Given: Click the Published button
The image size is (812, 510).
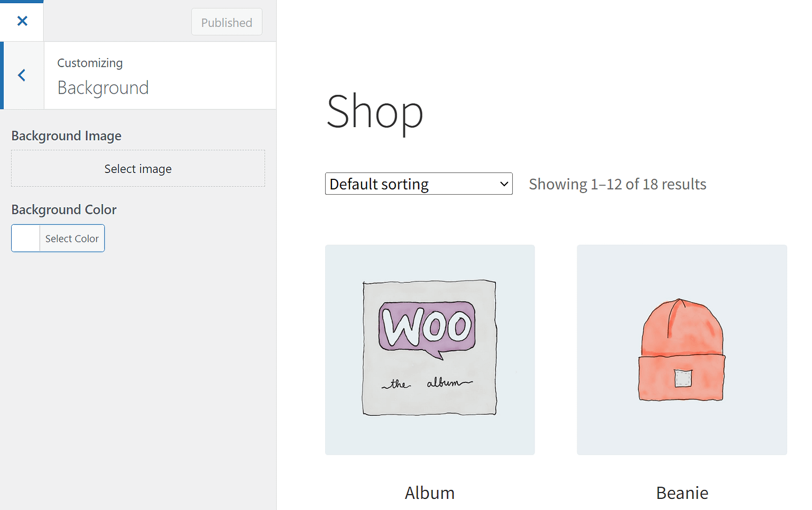Looking at the screenshot, I should 226,22.
